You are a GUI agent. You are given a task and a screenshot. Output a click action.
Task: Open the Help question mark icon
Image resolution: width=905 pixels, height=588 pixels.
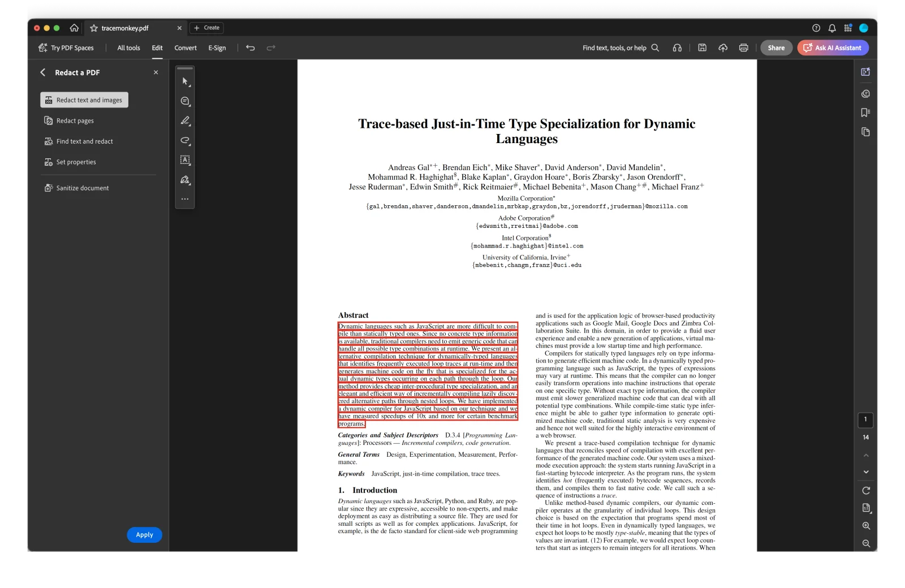tap(816, 28)
